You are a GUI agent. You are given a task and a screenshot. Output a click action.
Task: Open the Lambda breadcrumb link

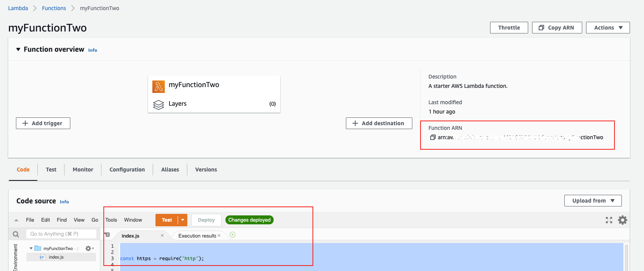(18, 8)
